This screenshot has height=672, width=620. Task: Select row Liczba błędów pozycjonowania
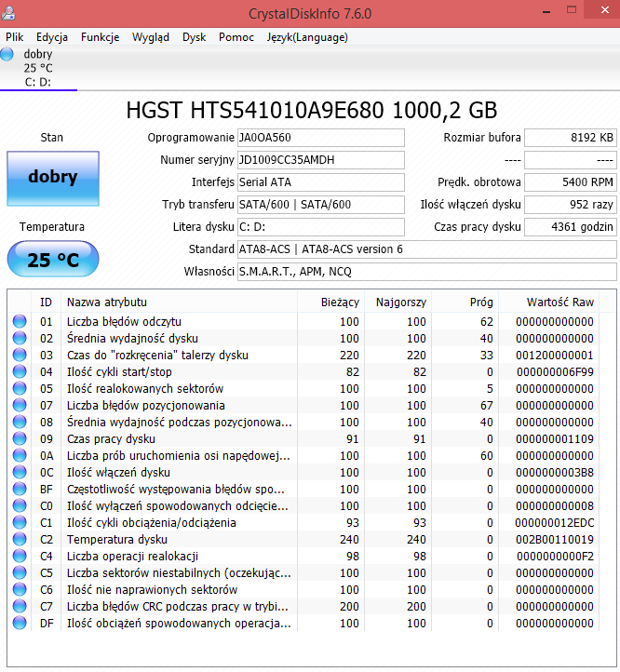coord(303,405)
